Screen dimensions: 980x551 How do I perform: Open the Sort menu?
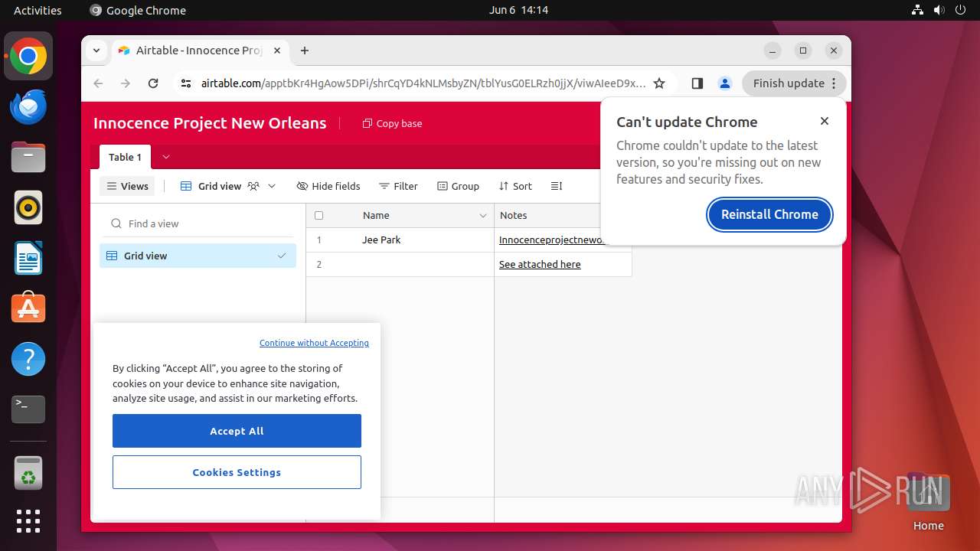pyautogui.click(x=515, y=186)
